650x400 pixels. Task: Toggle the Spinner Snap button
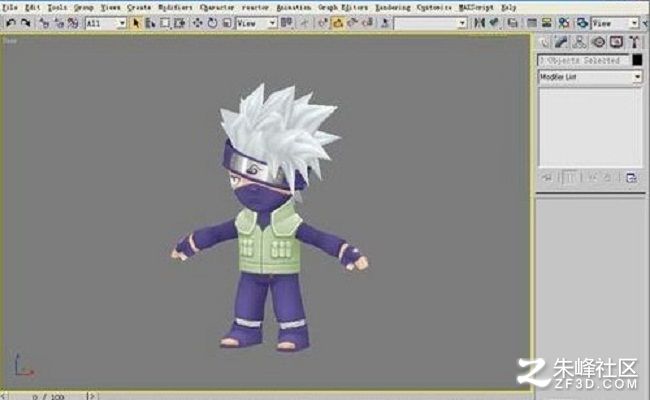tap(367, 23)
